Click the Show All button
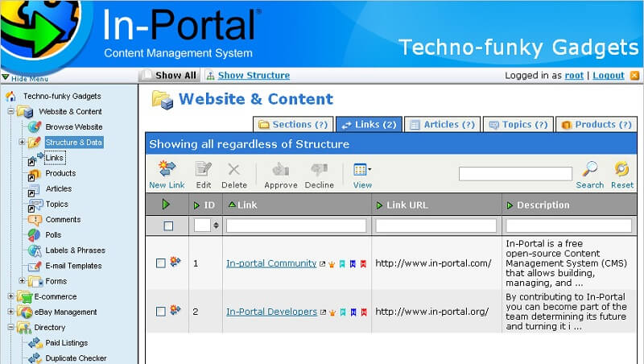Screen dimensions: 644x364 click(169, 75)
